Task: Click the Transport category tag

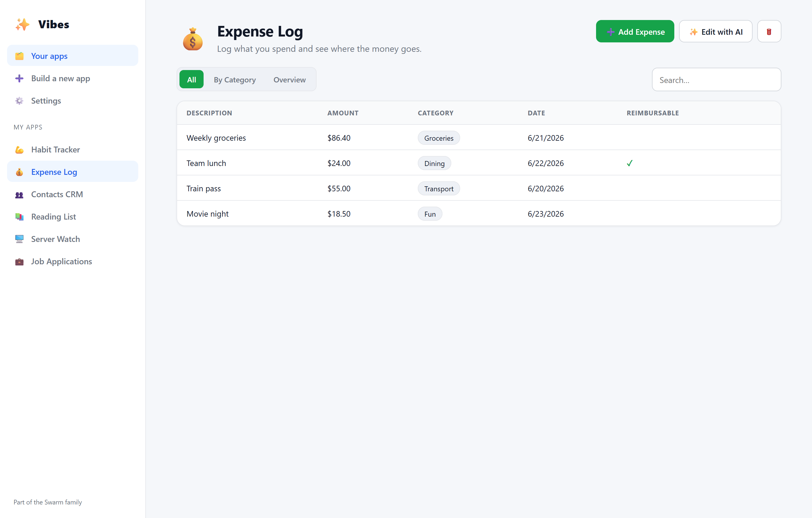Action: click(438, 189)
